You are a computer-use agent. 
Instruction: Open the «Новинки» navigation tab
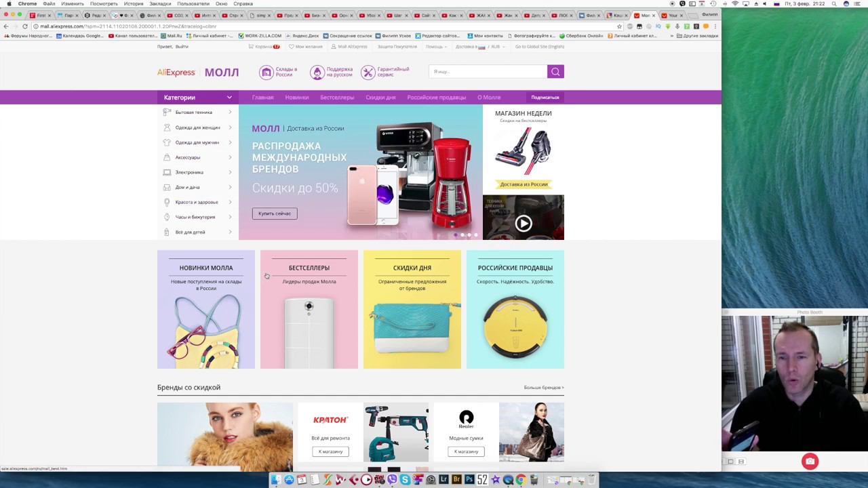pos(297,98)
